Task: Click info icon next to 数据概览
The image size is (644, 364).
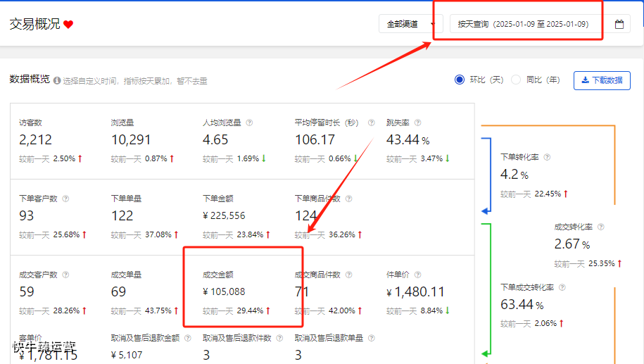Action: [57, 80]
